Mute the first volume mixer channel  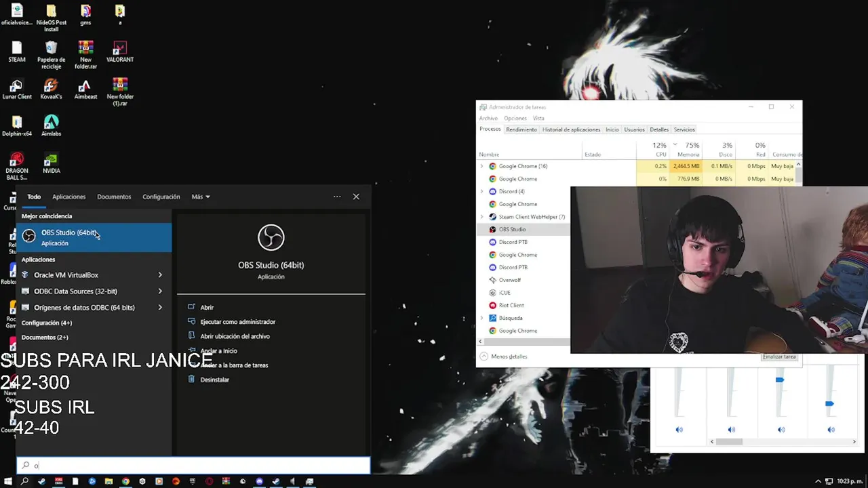coord(679,430)
